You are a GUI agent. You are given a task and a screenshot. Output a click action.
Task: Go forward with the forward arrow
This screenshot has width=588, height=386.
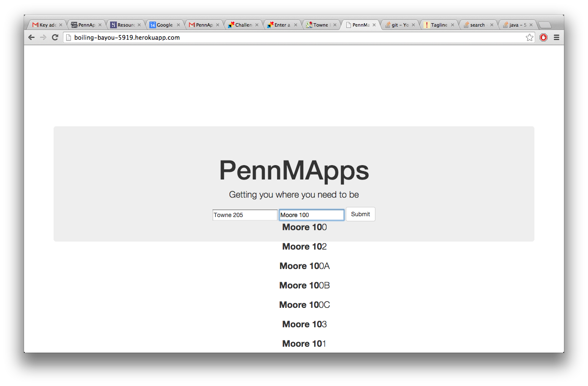pos(43,38)
